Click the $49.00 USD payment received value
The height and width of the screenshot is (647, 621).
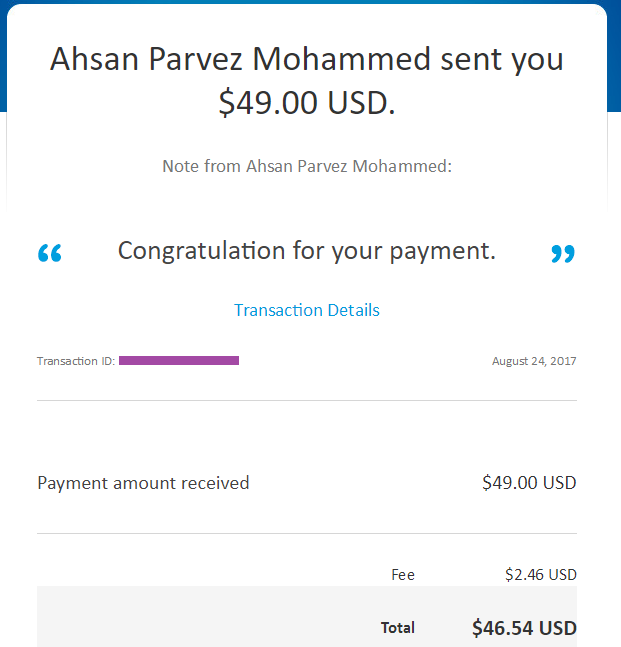click(x=529, y=483)
